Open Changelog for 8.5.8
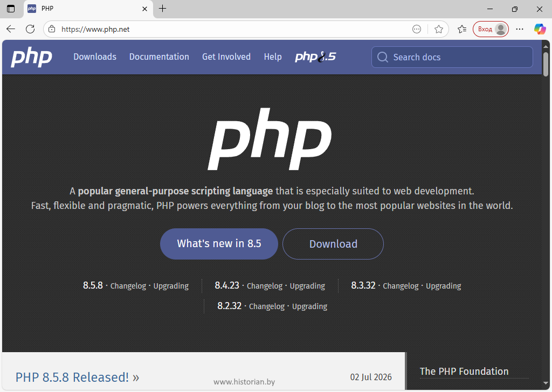552x392 pixels. (x=128, y=286)
